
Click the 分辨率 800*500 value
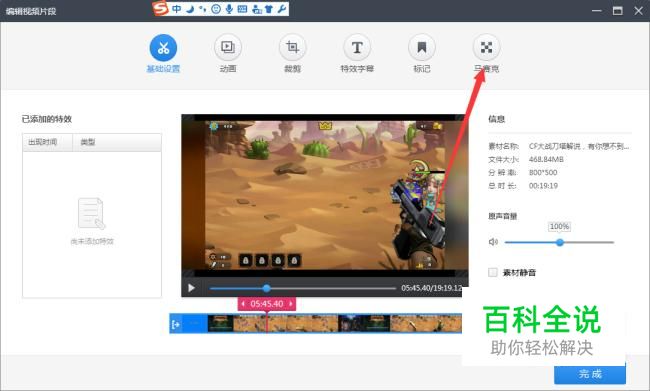pos(543,172)
